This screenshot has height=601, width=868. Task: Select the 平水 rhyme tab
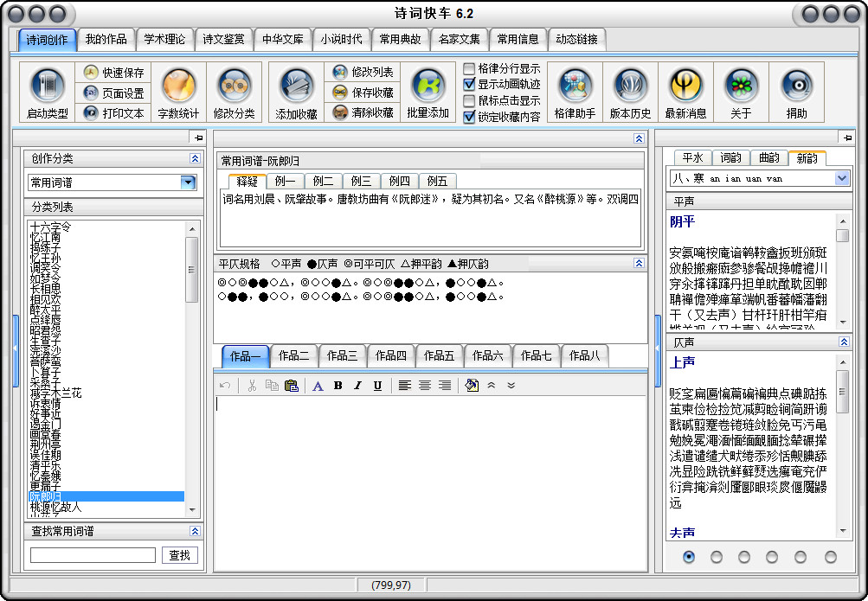(x=692, y=158)
